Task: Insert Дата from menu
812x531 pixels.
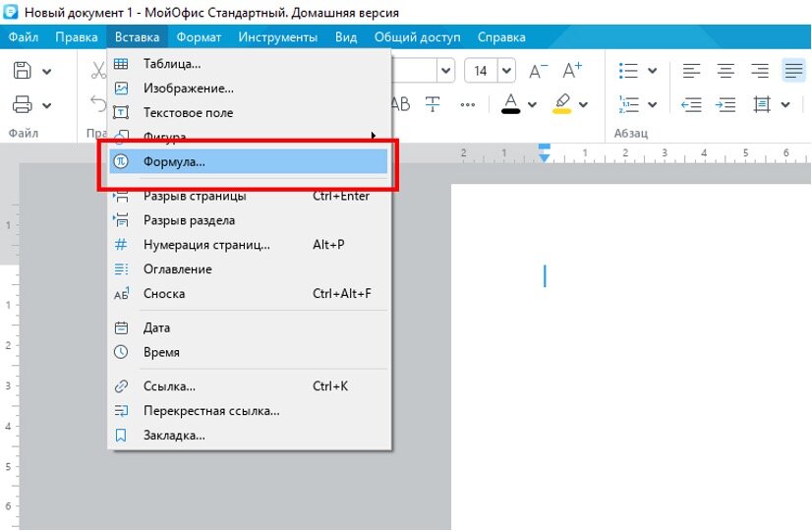Action: coord(249,327)
